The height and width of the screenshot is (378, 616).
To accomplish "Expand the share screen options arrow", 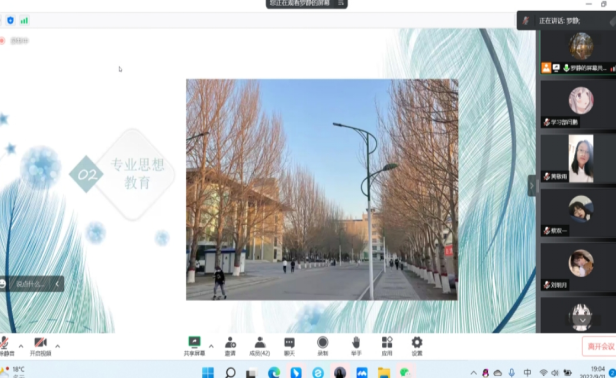I will 211,346.
